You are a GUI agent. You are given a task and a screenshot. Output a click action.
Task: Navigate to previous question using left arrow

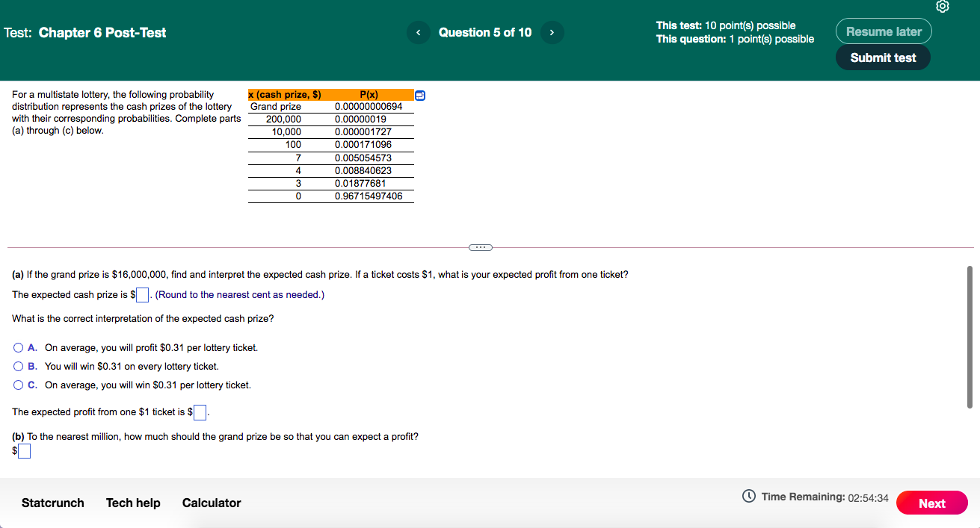click(418, 32)
